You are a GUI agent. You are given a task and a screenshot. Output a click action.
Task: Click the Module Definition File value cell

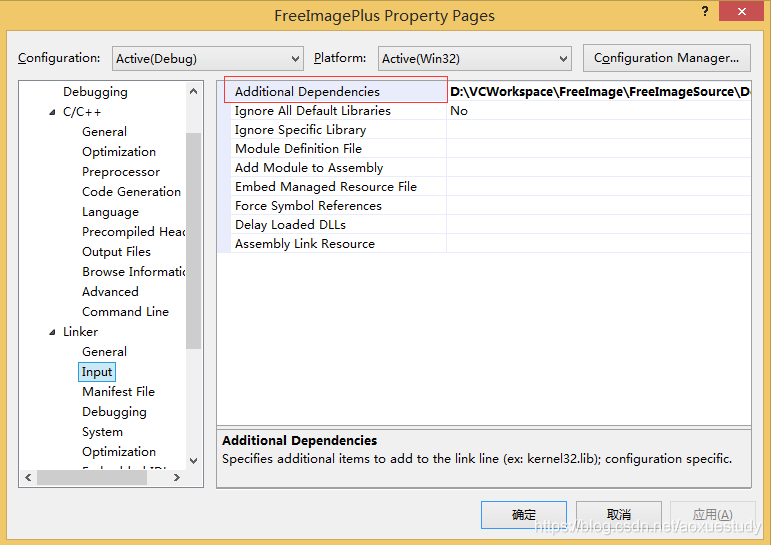pyautogui.click(x=599, y=149)
